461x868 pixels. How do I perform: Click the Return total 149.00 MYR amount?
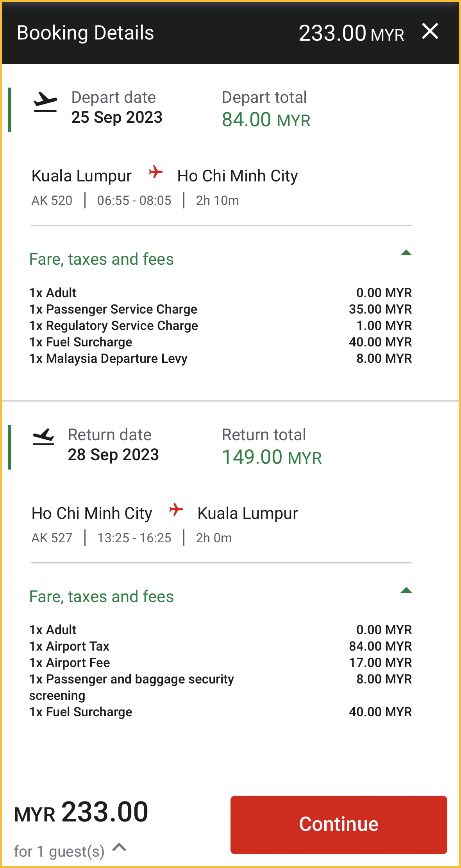[272, 457]
